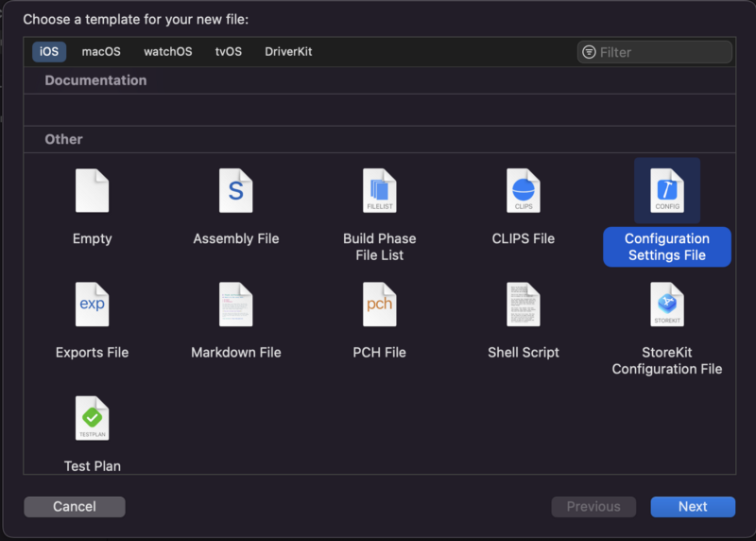Screen dimensions: 756x541
Task: Click the "Assembly File" label text
Action: pos(235,239)
